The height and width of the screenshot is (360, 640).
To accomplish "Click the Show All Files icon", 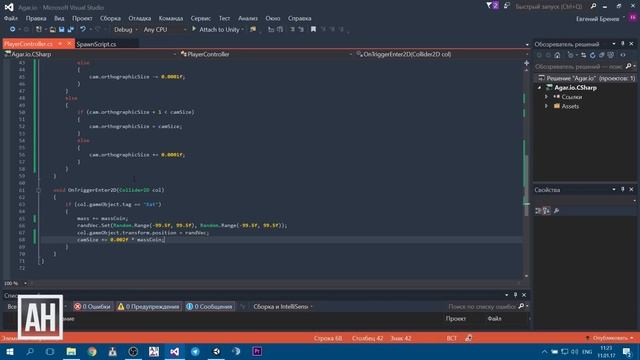I will coord(611,55).
